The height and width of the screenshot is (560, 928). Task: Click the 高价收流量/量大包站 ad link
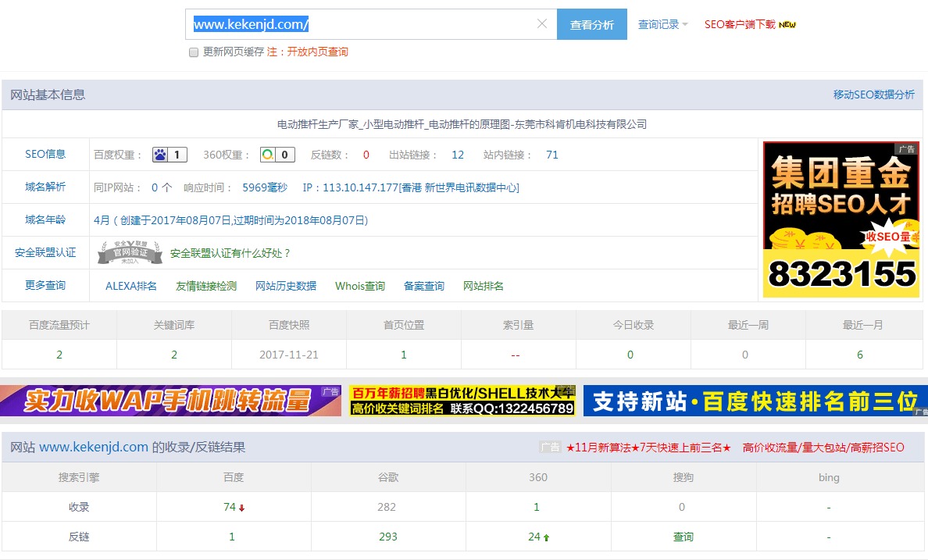click(823, 448)
